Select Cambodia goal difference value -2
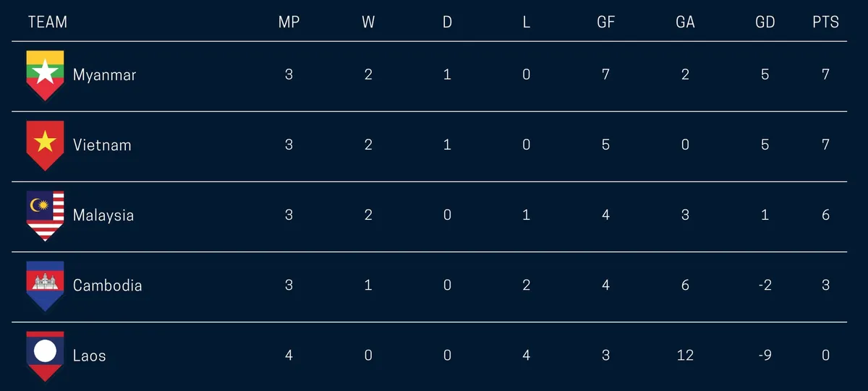The width and height of the screenshot is (868, 391). click(765, 285)
